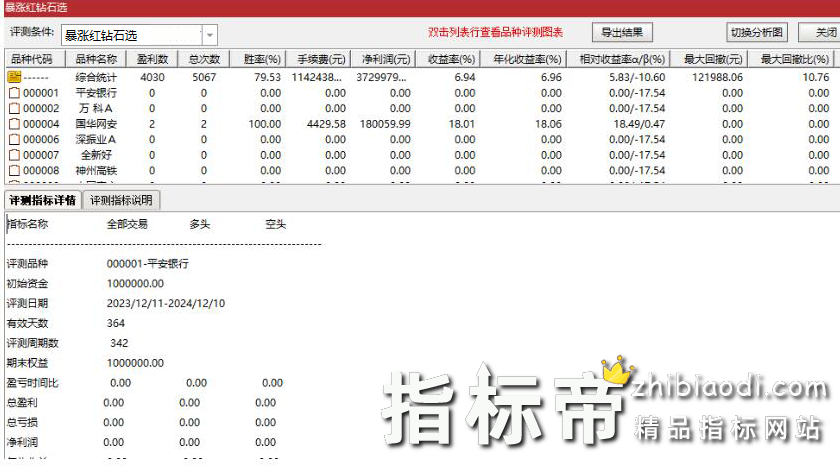Click the 初始资金 label

coord(27,283)
